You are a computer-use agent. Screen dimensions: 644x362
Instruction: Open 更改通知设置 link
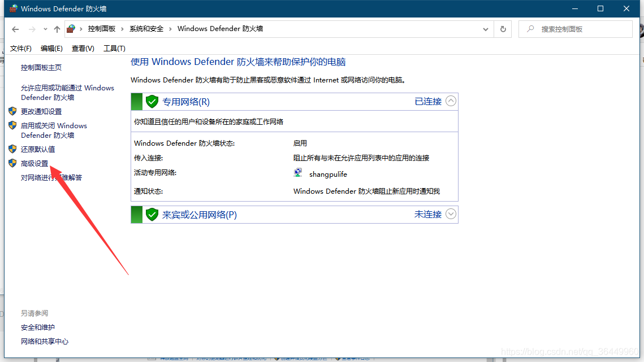[x=41, y=112]
